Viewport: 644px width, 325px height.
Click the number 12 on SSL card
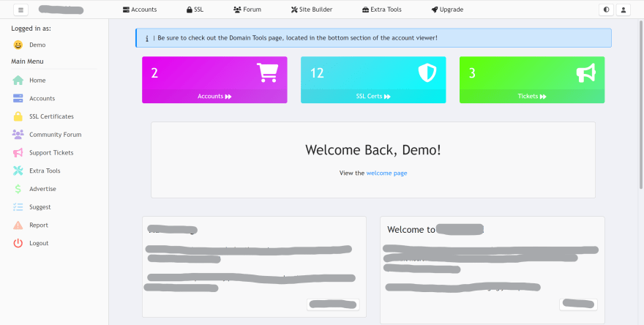pyautogui.click(x=317, y=73)
